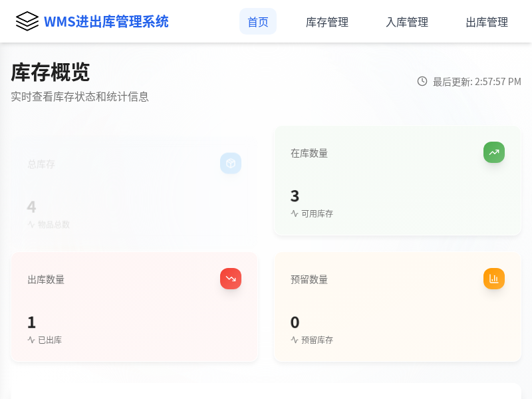Viewport: 532px width, 399px height.
Task: Open the 出库数量 statistics card
Action: 134,307
